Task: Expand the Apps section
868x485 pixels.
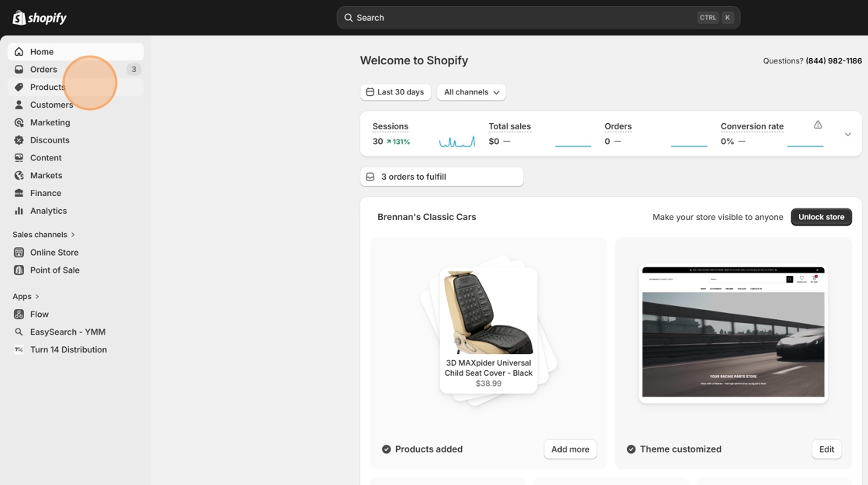Action: tap(26, 297)
